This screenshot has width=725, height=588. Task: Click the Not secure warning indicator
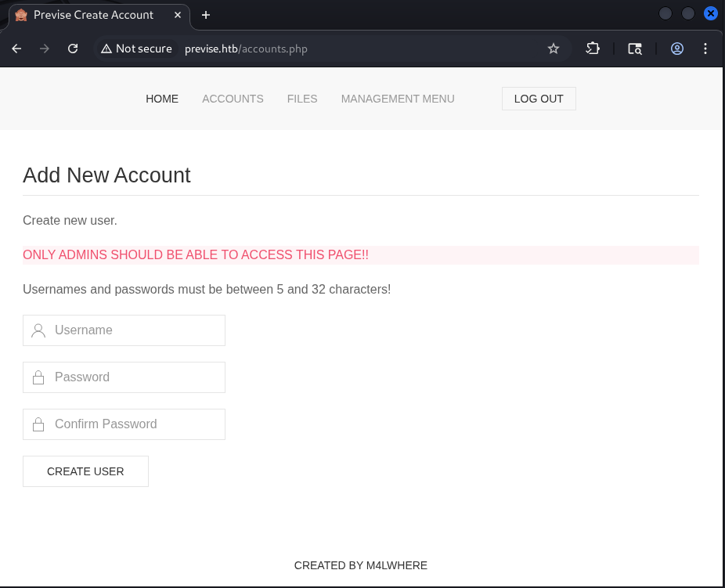[x=135, y=48]
